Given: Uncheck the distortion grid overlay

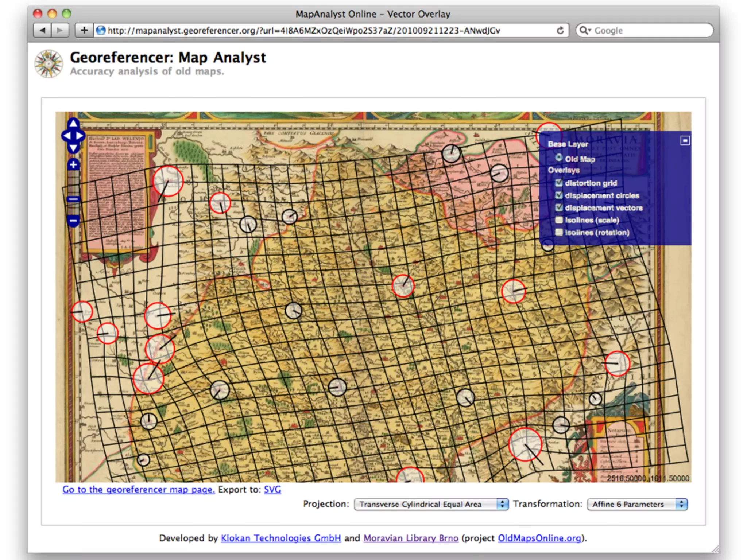Looking at the screenshot, I should [559, 183].
